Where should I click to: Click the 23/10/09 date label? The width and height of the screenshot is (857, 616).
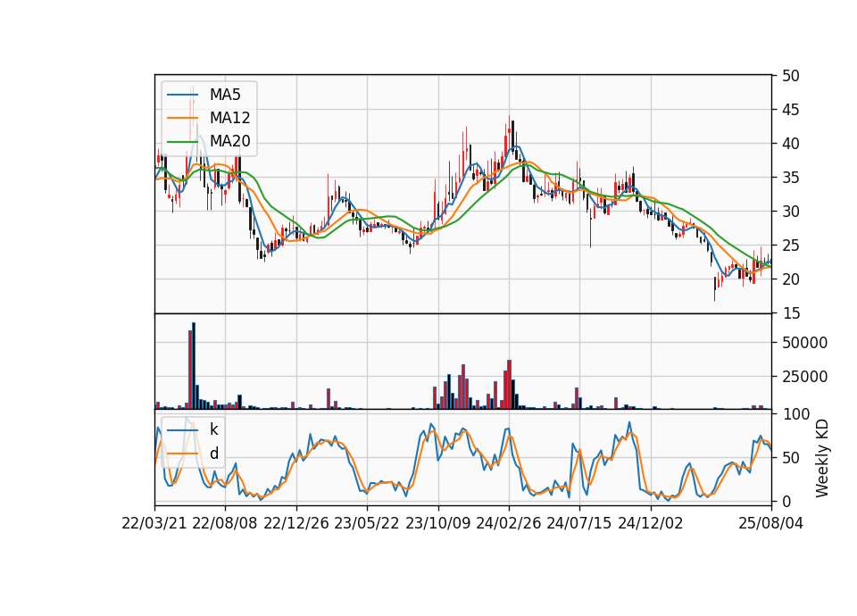pos(437,523)
